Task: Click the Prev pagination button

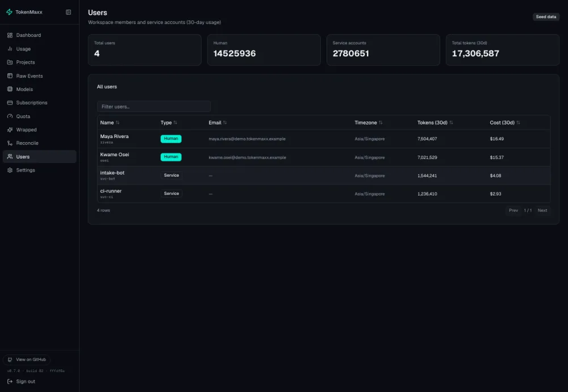Action: pos(513,211)
